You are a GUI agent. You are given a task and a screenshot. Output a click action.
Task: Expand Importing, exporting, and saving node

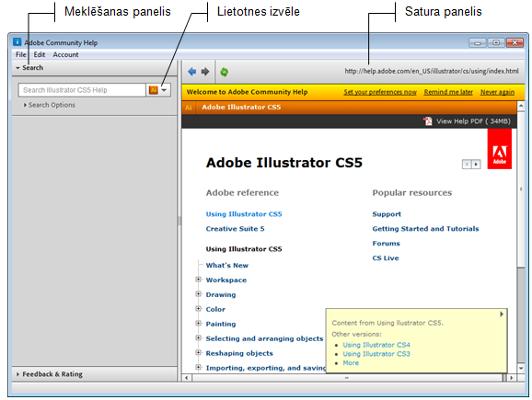[x=199, y=367]
